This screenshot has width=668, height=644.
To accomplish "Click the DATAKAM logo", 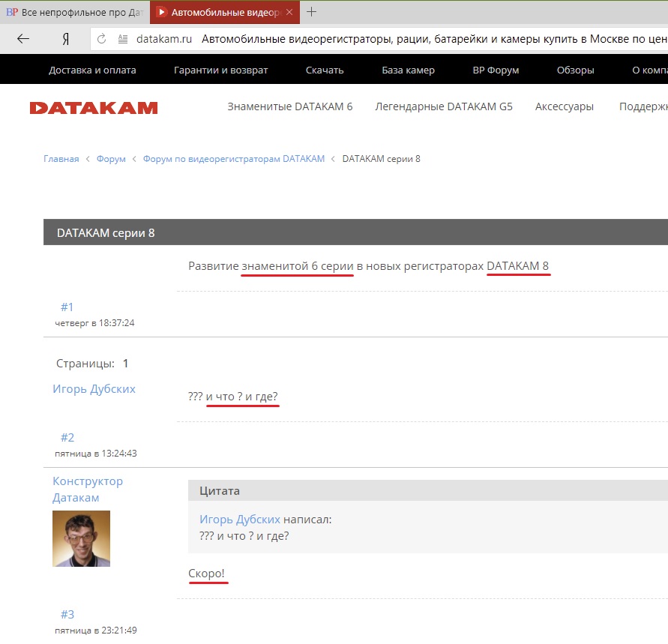I will click(x=94, y=107).
